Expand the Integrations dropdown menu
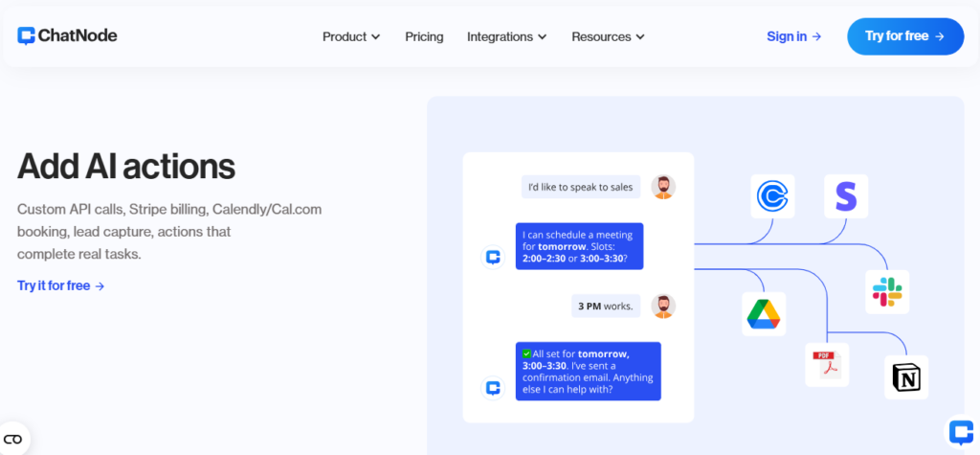980x455 pixels. tap(507, 37)
